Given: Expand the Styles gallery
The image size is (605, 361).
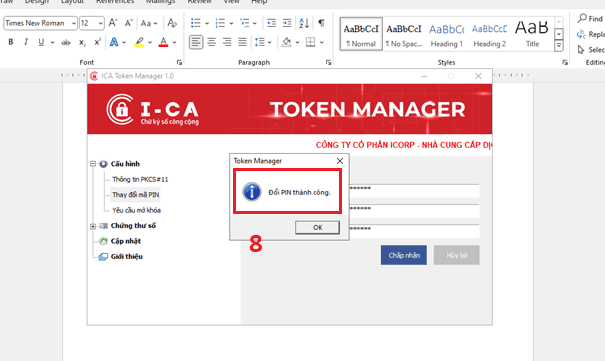Looking at the screenshot, I should pyautogui.click(x=559, y=46).
